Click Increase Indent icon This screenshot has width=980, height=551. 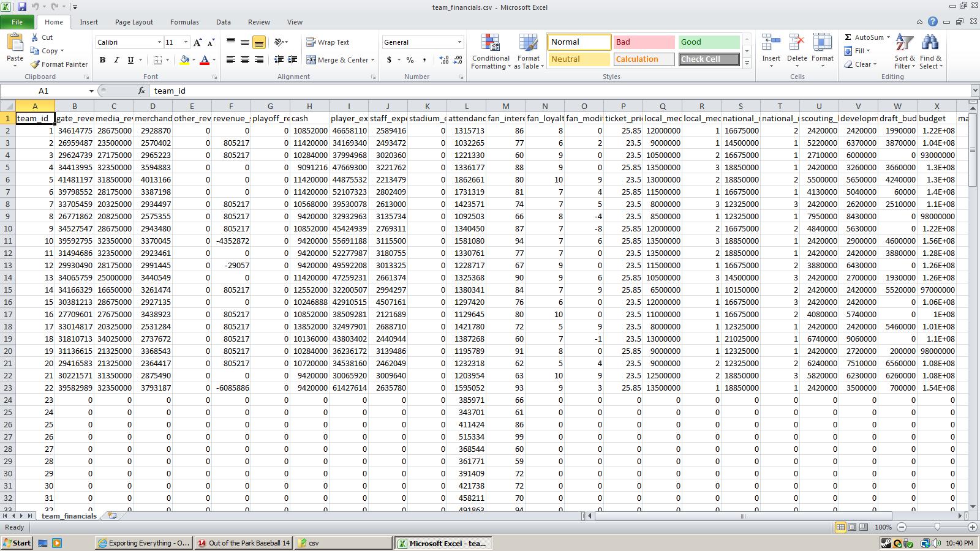(x=293, y=60)
